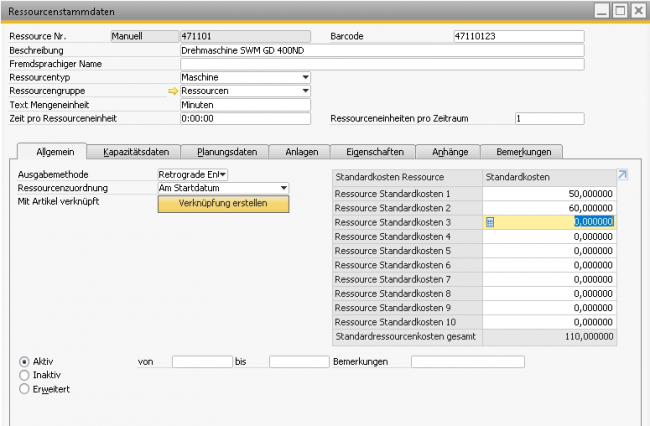Expand the standard costs table arrow icon
Screen dimensions: 650x426
tap(622, 174)
